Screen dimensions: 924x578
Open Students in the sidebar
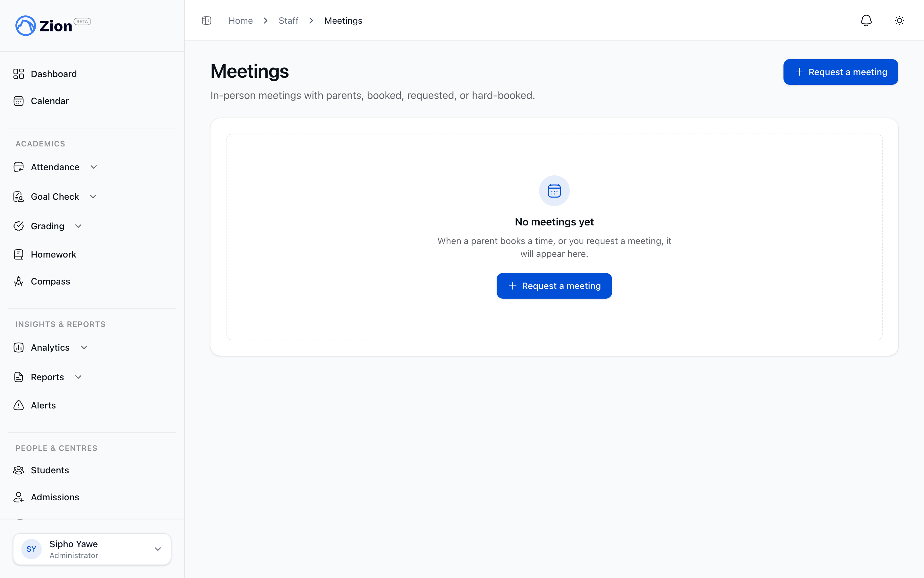point(50,470)
